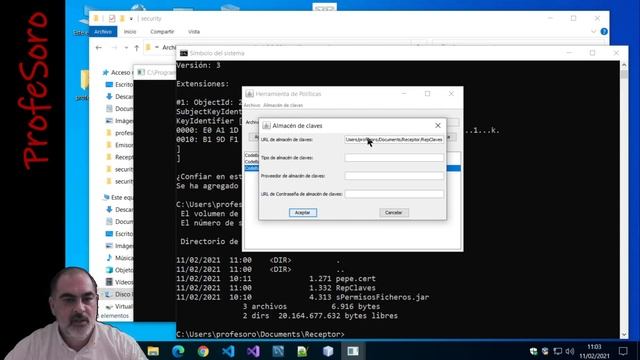Click the Símbolo del sistema title bar icon
640x360 pixels.
[184, 53]
